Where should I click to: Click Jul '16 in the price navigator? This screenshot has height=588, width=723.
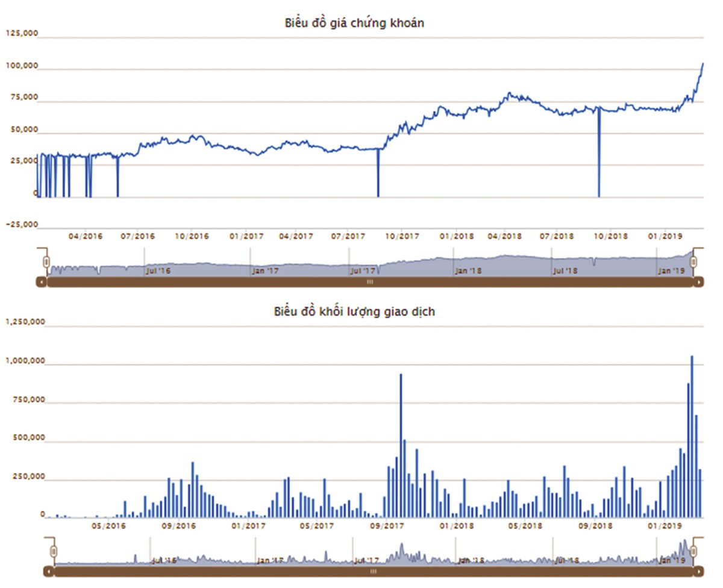(x=158, y=271)
